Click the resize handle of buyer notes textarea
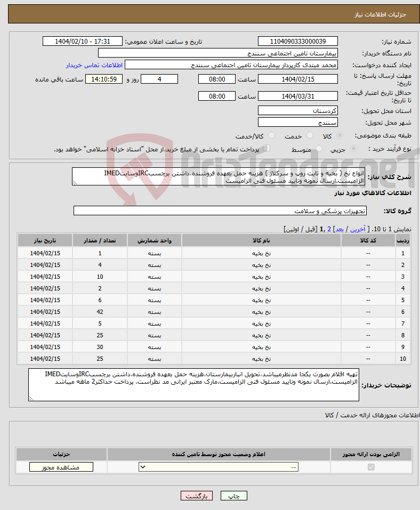The image size is (420, 510). tap(31, 399)
